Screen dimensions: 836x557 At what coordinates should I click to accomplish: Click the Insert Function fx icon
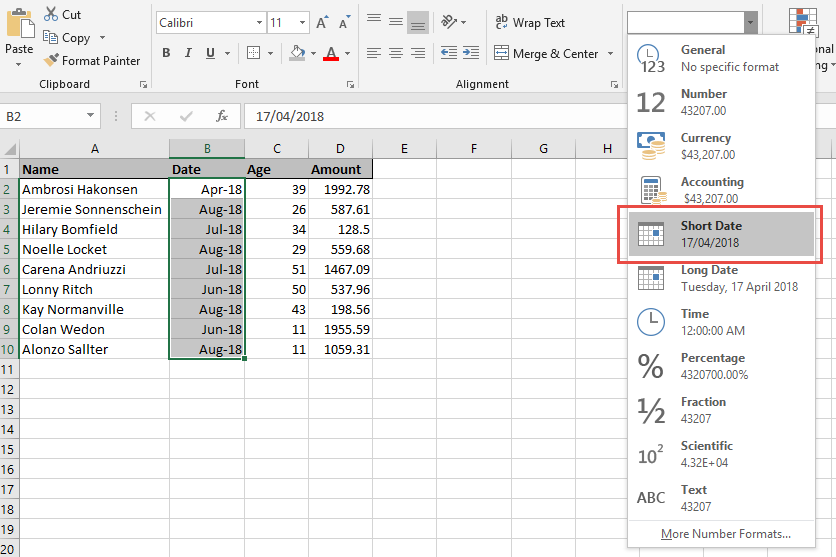point(222,116)
